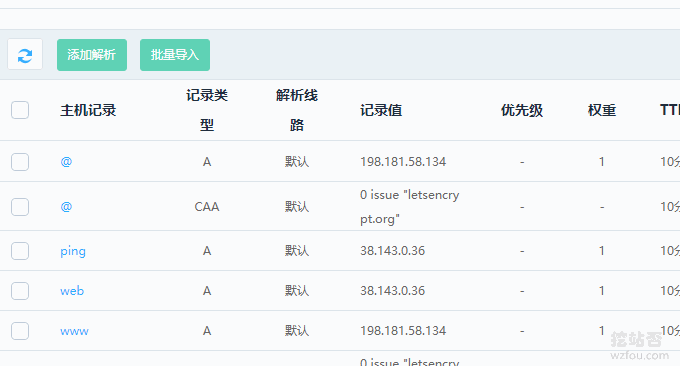
Task: Click the 解析线路 column header
Action: pyautogui.click(x=297, y=110)
